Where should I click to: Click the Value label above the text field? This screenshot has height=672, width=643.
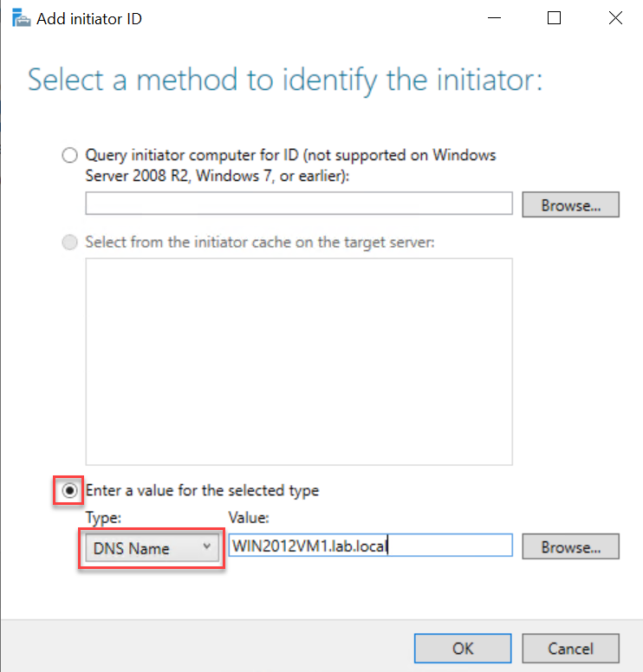click(249, 518)
